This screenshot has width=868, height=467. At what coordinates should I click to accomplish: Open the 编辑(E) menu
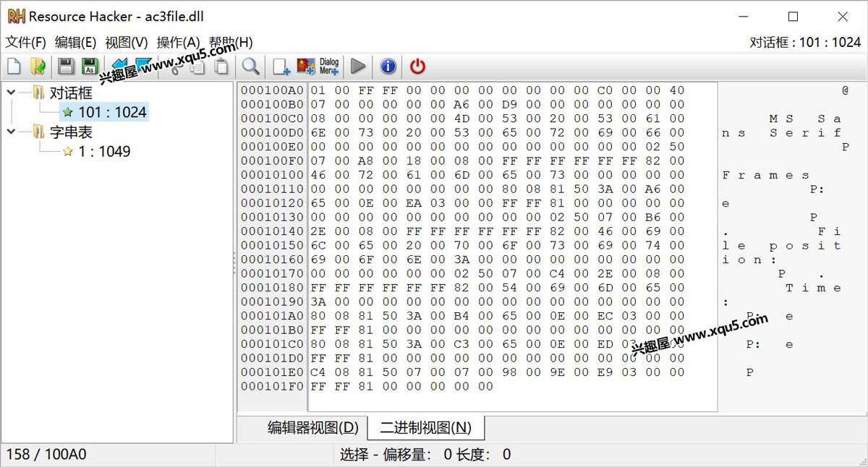pyautogui.click(x=76, y=43)
